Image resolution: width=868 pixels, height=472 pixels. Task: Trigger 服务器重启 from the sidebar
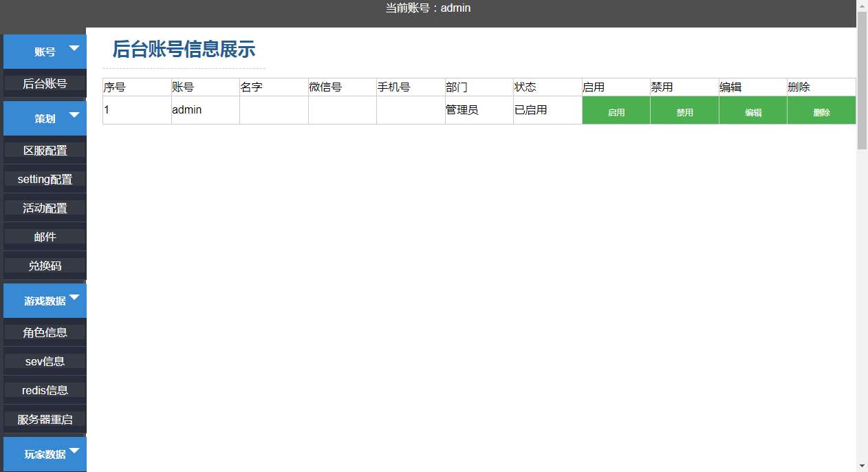coord(44,418)
